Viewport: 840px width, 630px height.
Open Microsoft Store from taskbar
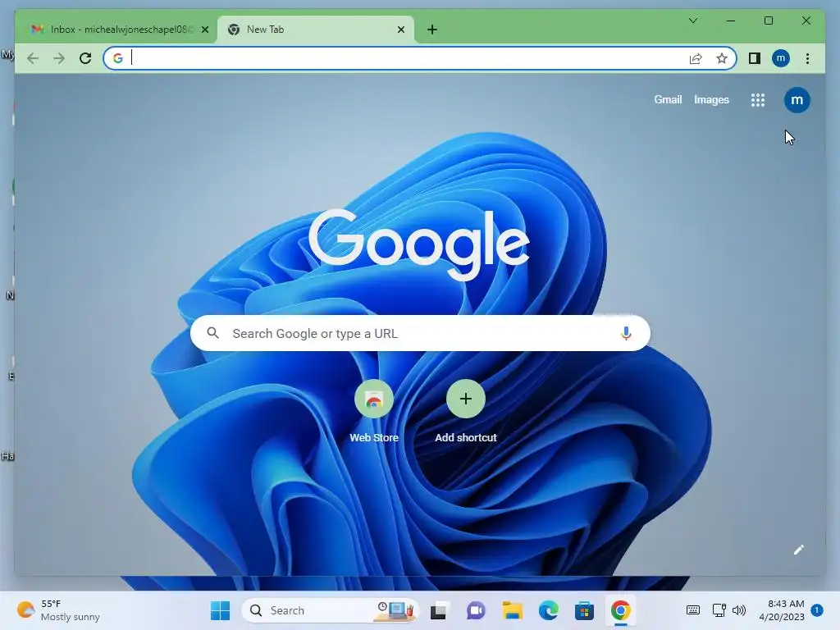point(584,610)
